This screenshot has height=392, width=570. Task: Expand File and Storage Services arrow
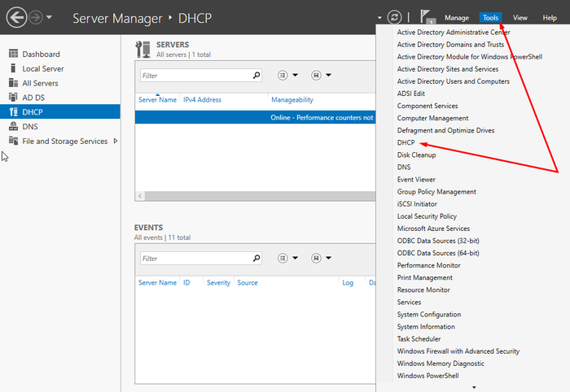click(x=115, y=141)
